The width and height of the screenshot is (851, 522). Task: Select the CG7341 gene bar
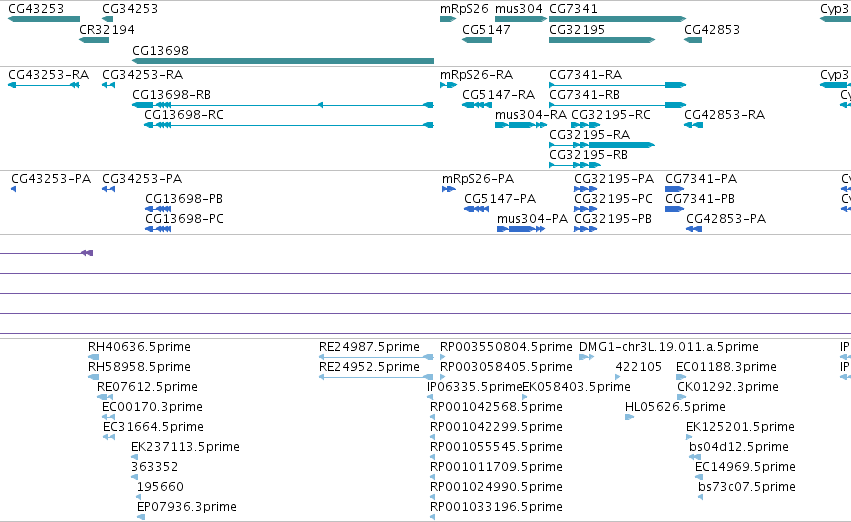617,19
